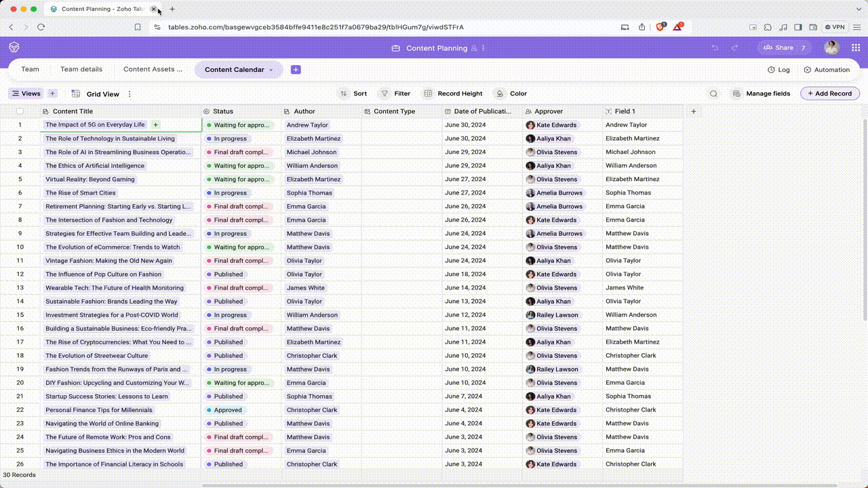Open the Record Height options
The height and width of the screenshot is (488, 868).
(x=453, y=94)
